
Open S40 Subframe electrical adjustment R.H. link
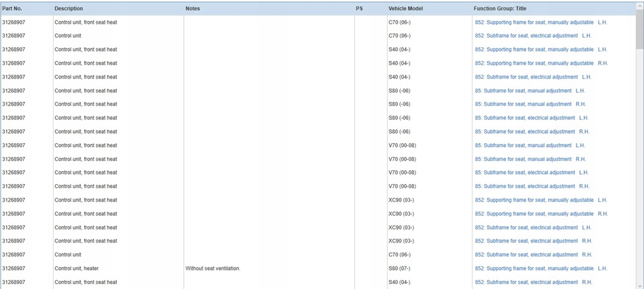533,282
